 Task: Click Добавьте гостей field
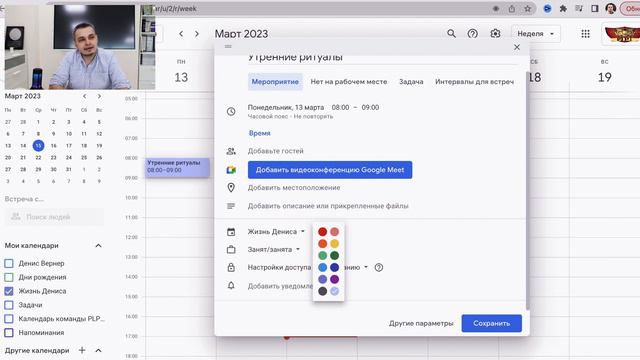coord(276,151)
